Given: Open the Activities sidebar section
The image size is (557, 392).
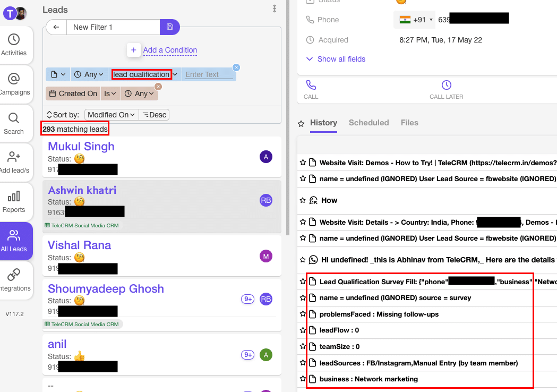Looking at the screenshot, I should coord(14,45).
